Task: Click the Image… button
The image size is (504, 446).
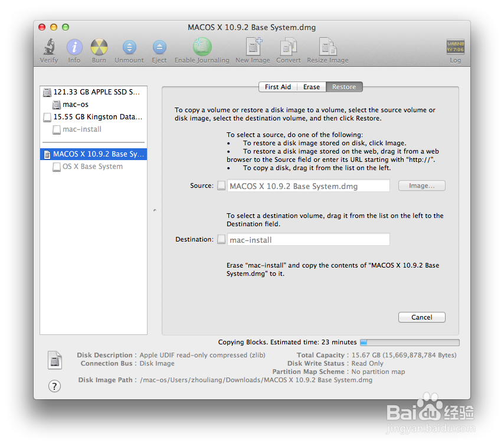Action: (422, 185)
